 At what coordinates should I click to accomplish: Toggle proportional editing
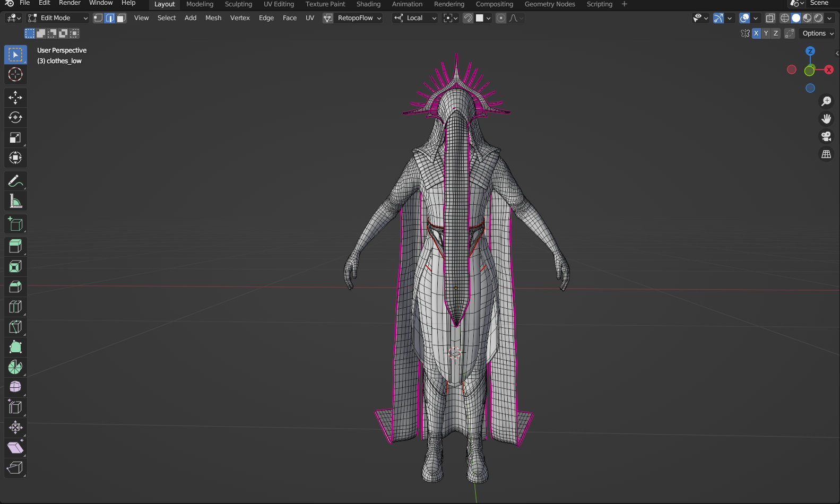click(501, 18)
